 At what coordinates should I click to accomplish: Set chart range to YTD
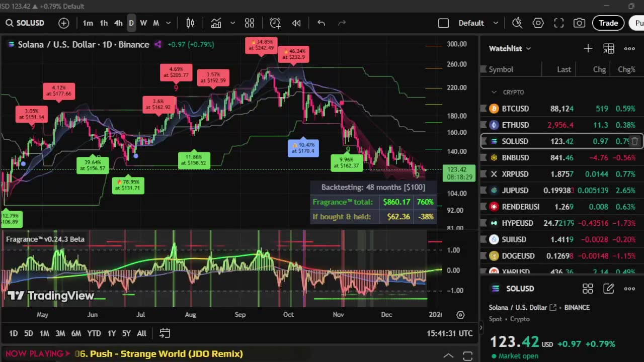point(94,333)
